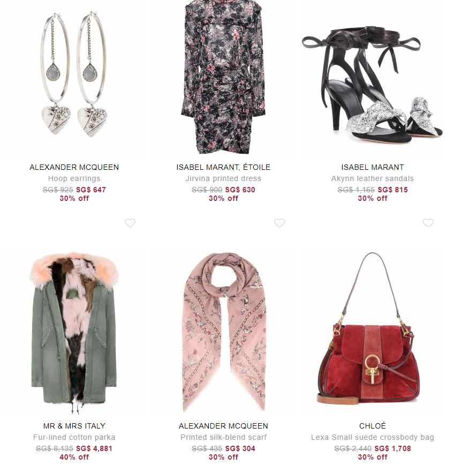The height and width of the screenshot is (465, 476).
Task: Add Fur-lined cotton parka to wishlist heart
Action: point(130,223)
